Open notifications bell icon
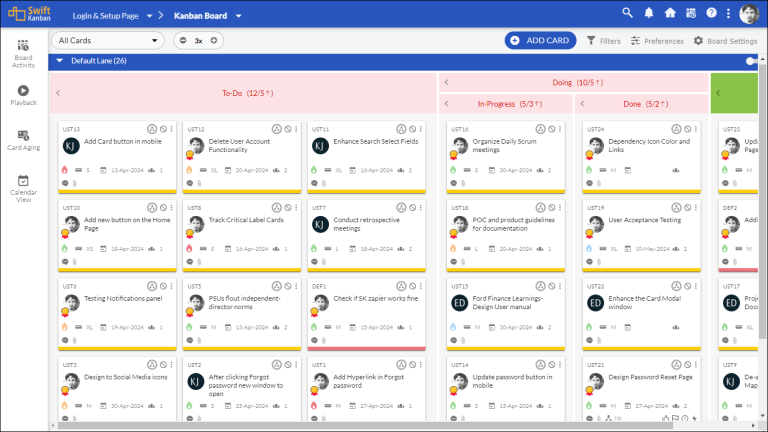Viewport: 768px width, 432px height. [x=648, y=13]
